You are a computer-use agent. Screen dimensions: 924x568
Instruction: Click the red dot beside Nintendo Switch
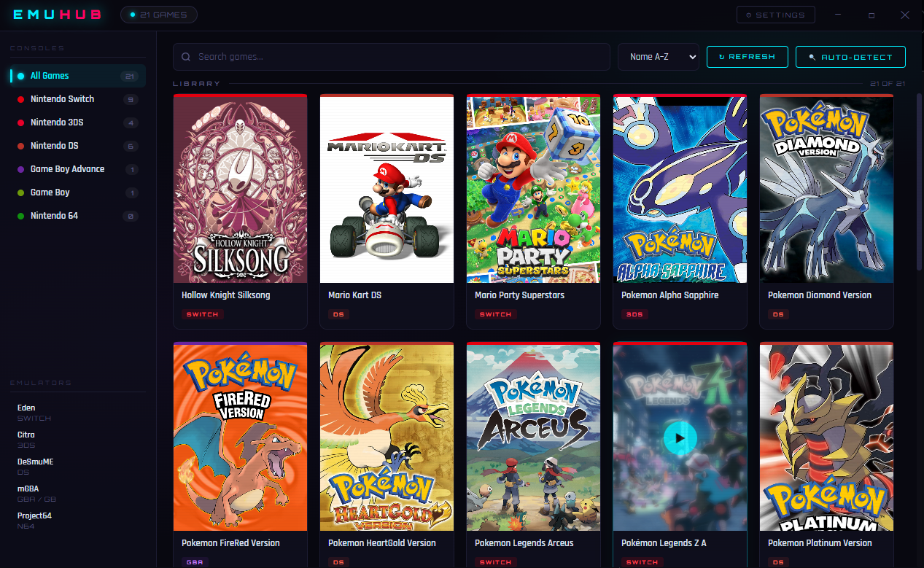coord(21,99)
